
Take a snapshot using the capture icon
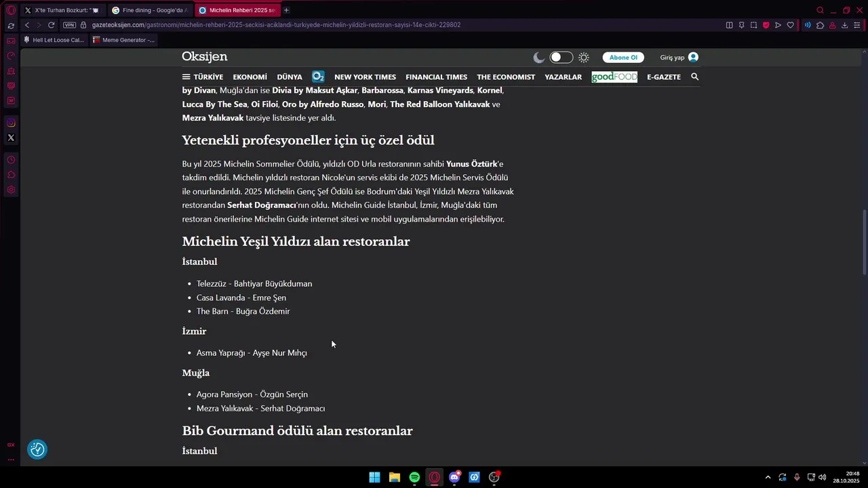(753, 25)
